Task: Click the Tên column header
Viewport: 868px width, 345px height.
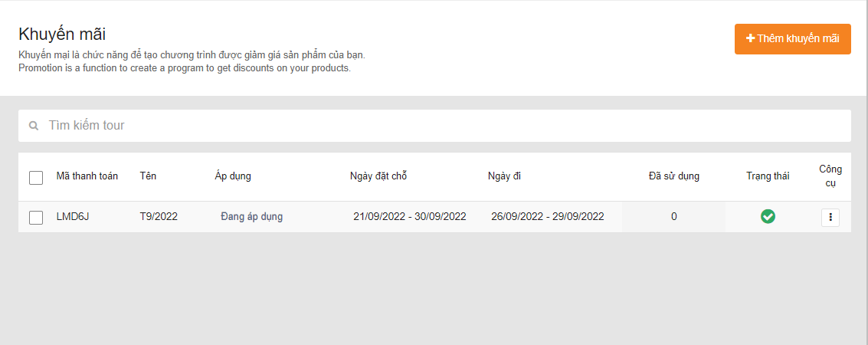Action: tap(148, 176)
